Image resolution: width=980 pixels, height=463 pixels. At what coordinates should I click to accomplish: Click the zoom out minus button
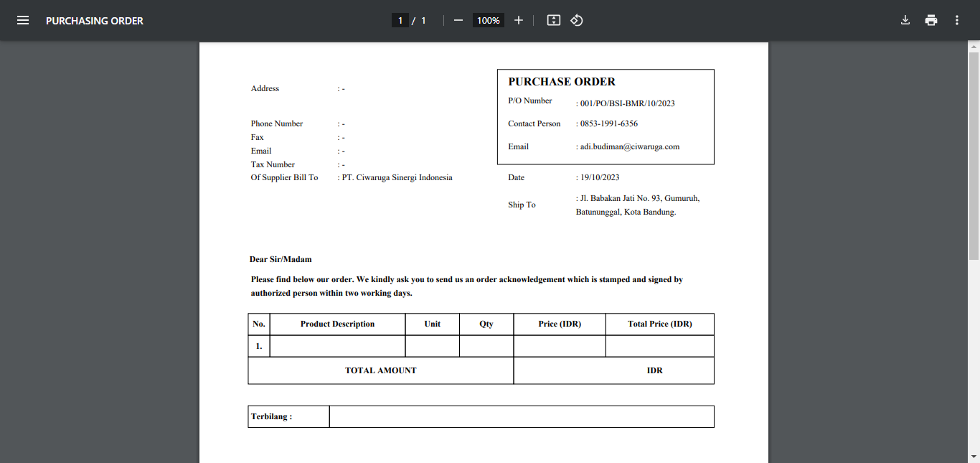point(458,20)
